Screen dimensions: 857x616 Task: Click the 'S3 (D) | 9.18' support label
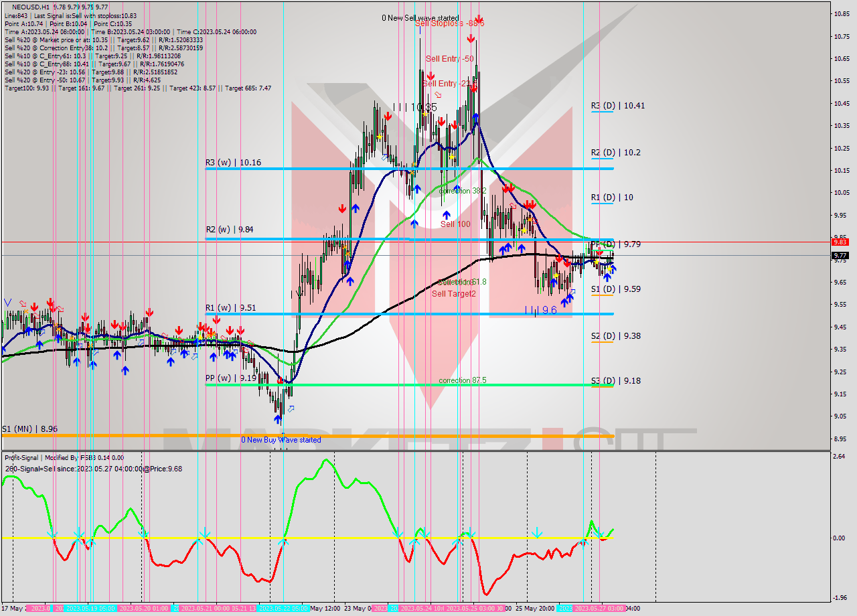[x=615, y=381]
